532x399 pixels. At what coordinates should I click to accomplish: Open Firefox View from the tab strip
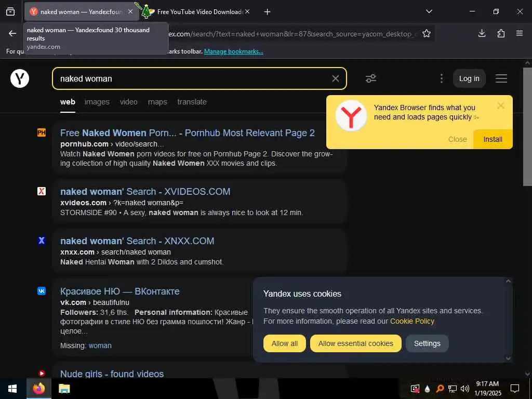pos(10,12)
